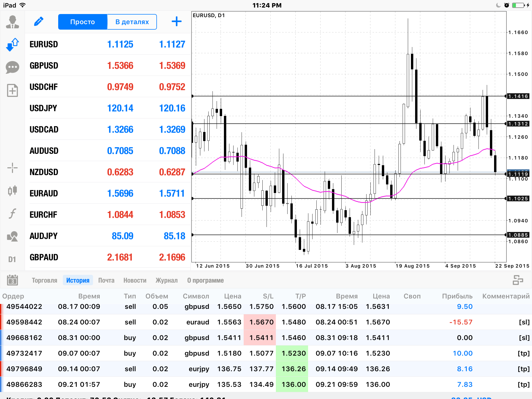
Task: Open the trade arrows icon in sidebar
Action: coord(12,45)
